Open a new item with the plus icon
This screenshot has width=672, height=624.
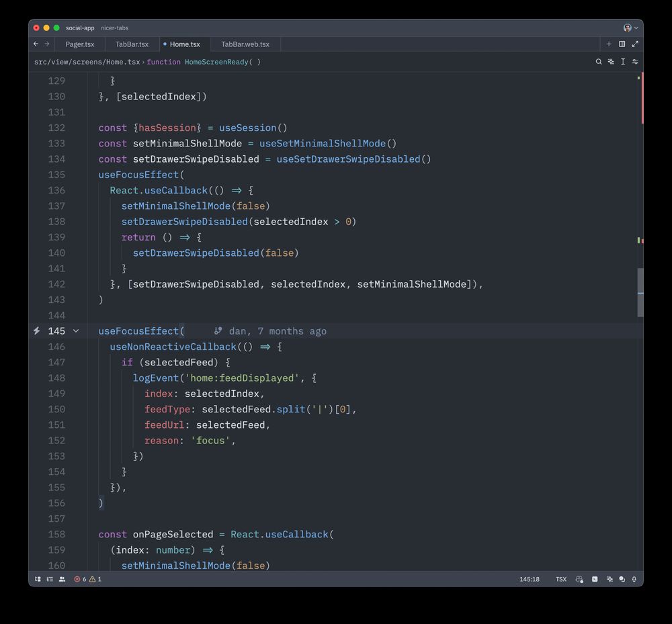point(609,44)
